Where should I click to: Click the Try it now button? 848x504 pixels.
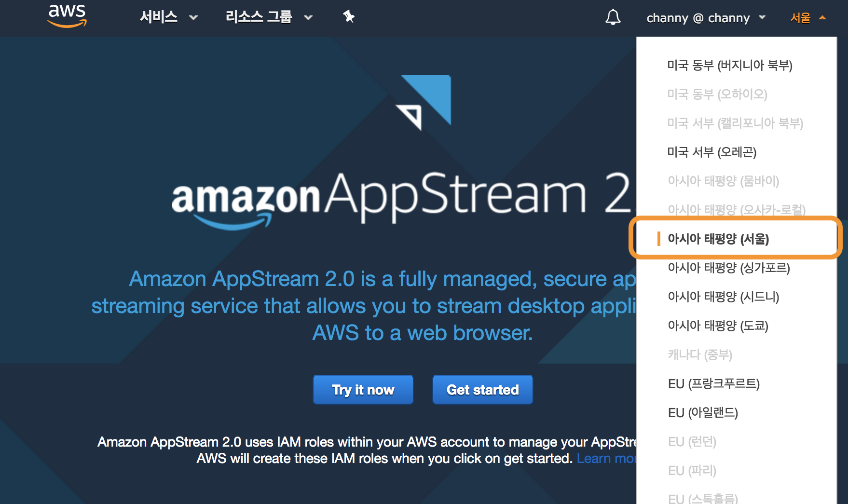pos(363,390)
